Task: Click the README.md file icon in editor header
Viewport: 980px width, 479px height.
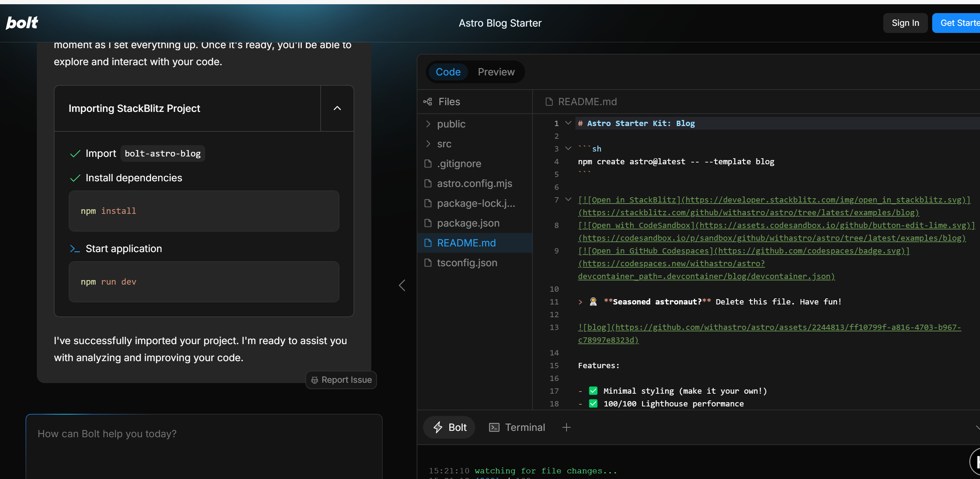Action: tap(548, 102)
